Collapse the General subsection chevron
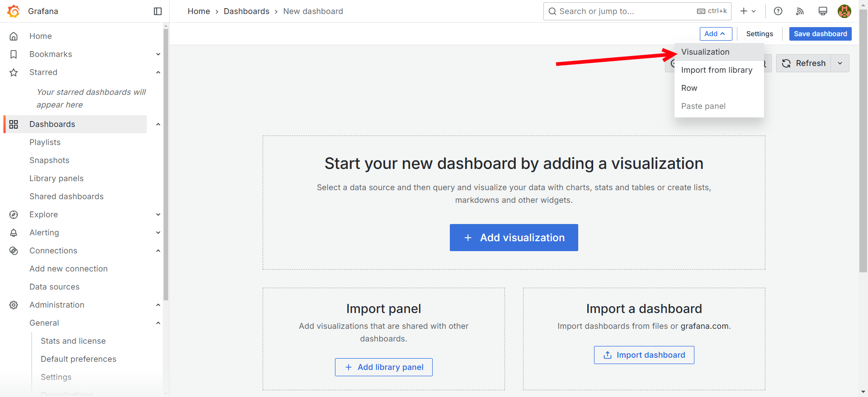The height and width of the screenshot is (397, 868). point(158,323)
